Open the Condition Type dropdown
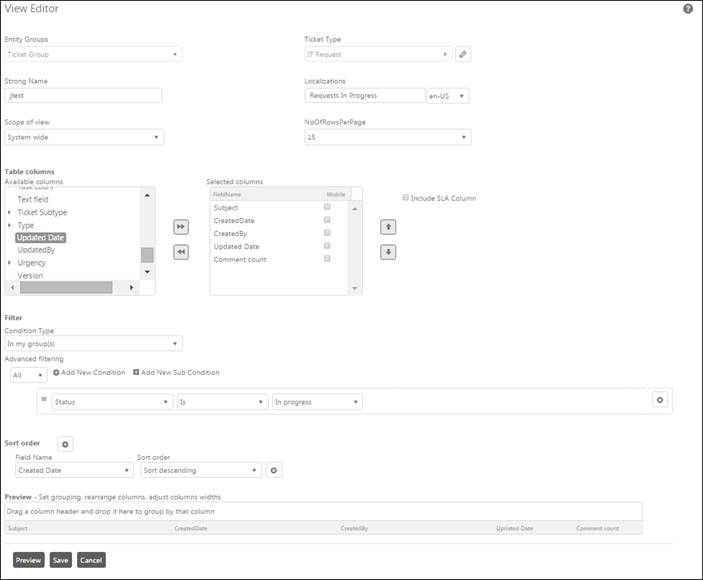 93,344
